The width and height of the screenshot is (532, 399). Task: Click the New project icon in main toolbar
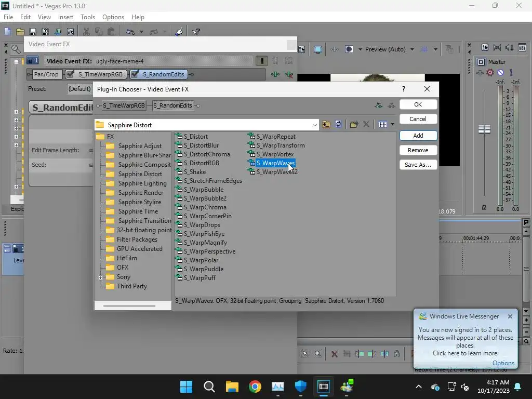coord(7,32)
